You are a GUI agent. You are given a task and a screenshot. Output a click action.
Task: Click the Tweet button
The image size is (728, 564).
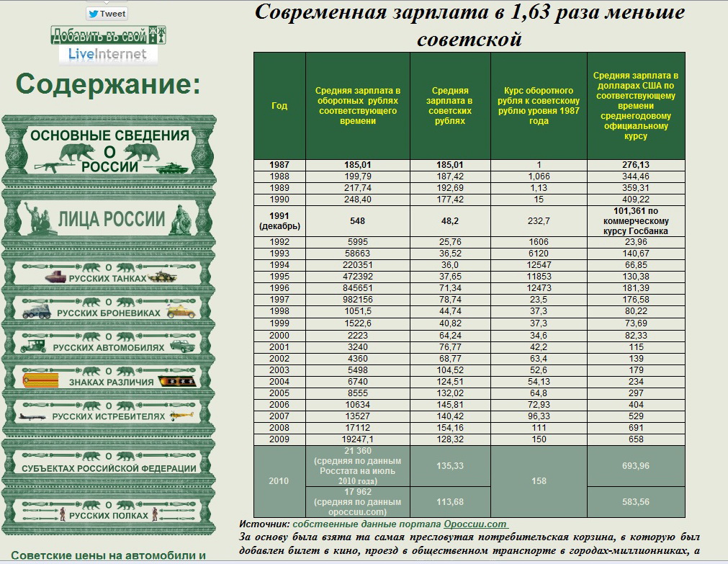[x=107, y=14]
